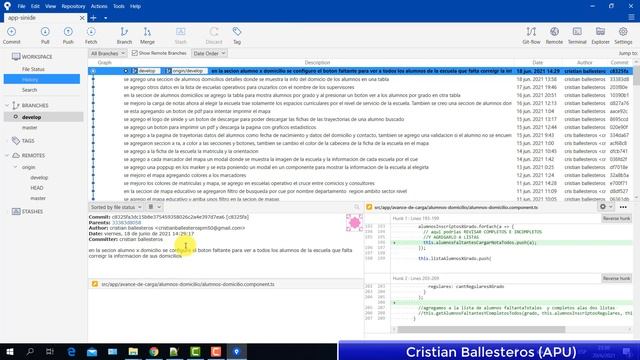
Task: Click the Description column header
Action: click(317, 62)
